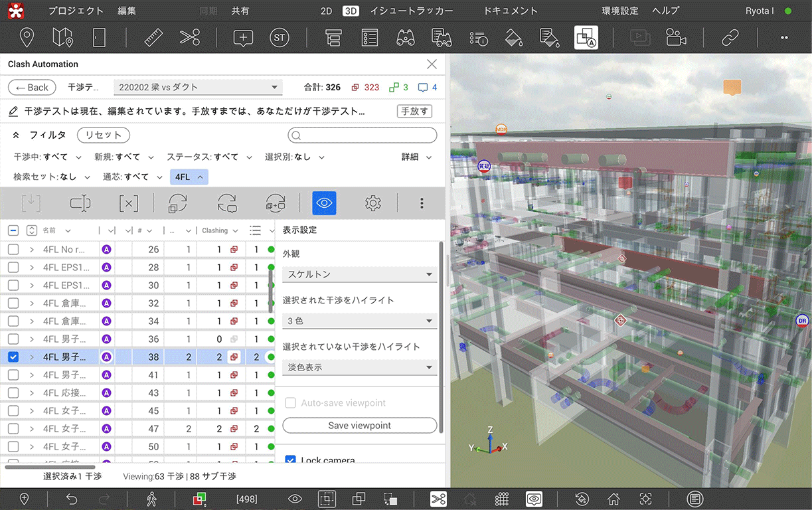This screenshot has width=812, height=510.
Task: Open the ST status tool
Action: point(280,37)
